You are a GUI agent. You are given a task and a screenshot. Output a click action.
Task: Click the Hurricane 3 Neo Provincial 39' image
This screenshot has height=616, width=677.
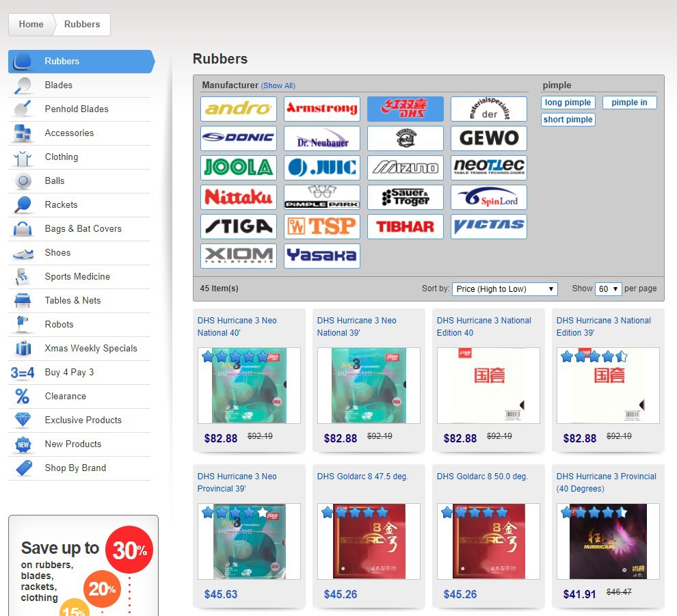(249, 541)
